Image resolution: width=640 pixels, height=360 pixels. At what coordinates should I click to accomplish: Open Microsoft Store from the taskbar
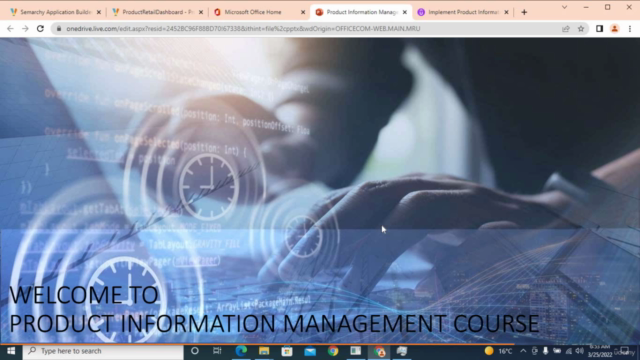tap(287, 351)
